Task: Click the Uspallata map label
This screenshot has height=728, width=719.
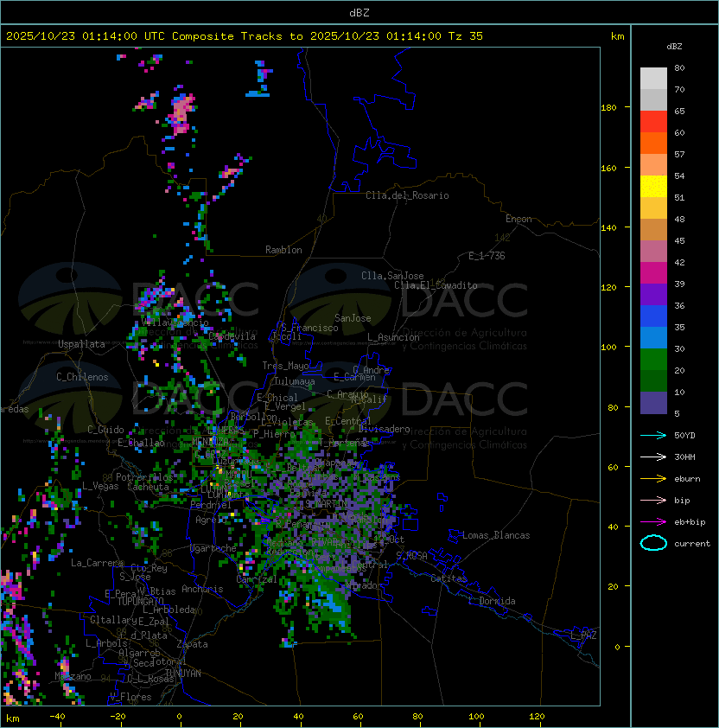Action: pos(81,344)
